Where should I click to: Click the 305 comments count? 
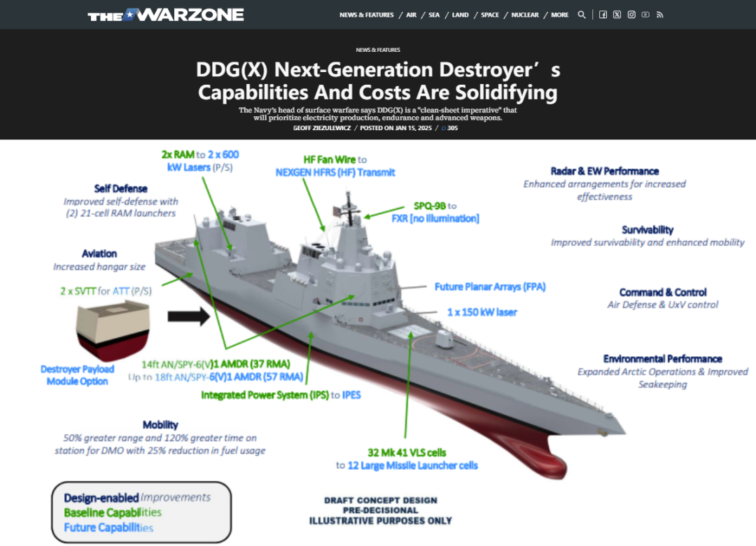(453, 128)
